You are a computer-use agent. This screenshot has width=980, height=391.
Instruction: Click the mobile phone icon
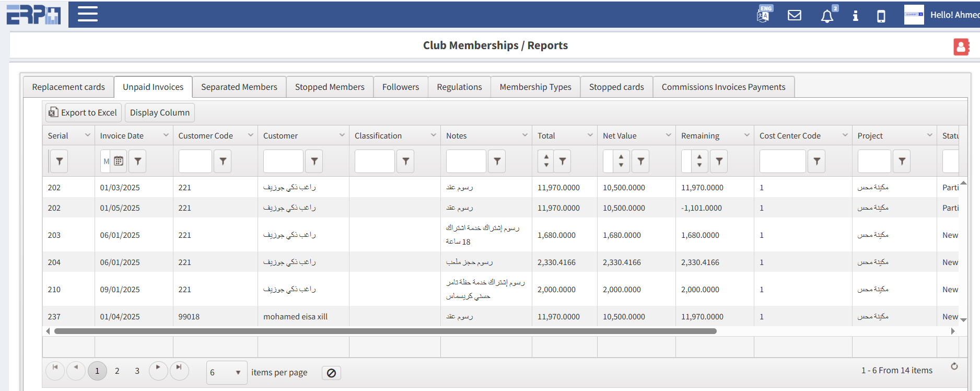[881, 16]
